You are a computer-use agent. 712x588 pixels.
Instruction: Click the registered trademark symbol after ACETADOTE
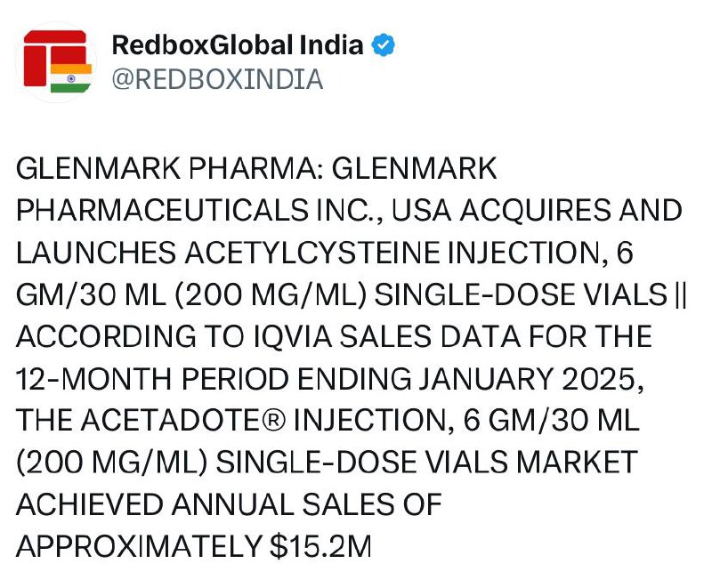point(273,421)
